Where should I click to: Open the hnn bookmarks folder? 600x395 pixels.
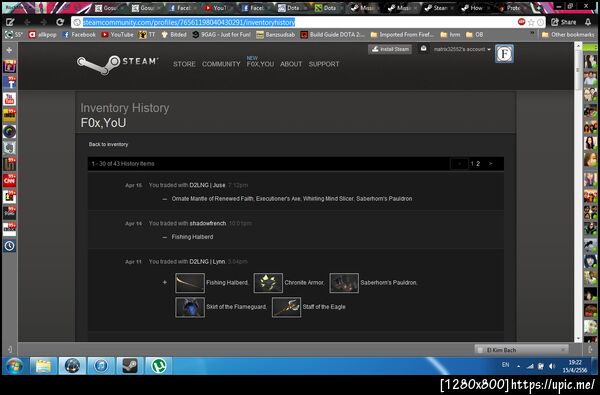click(450, 34)
